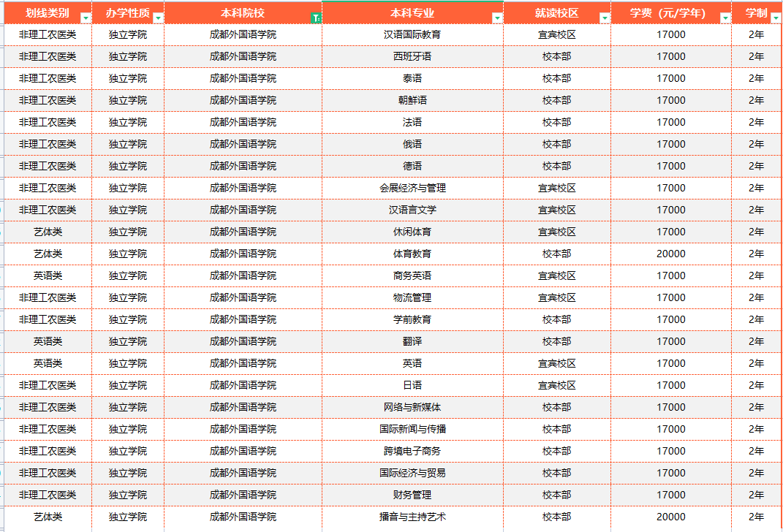Click the 朝鲜语 major cell

[412, 100]
